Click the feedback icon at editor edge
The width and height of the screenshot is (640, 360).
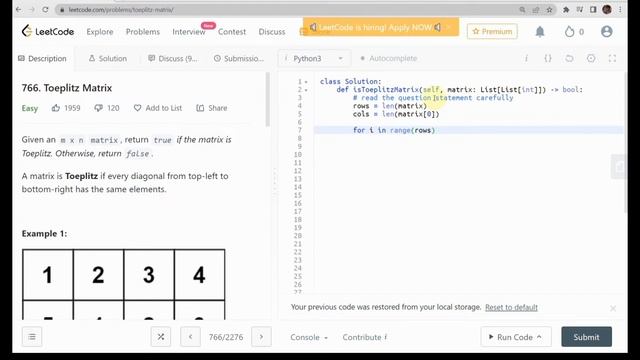pos(619,167)
